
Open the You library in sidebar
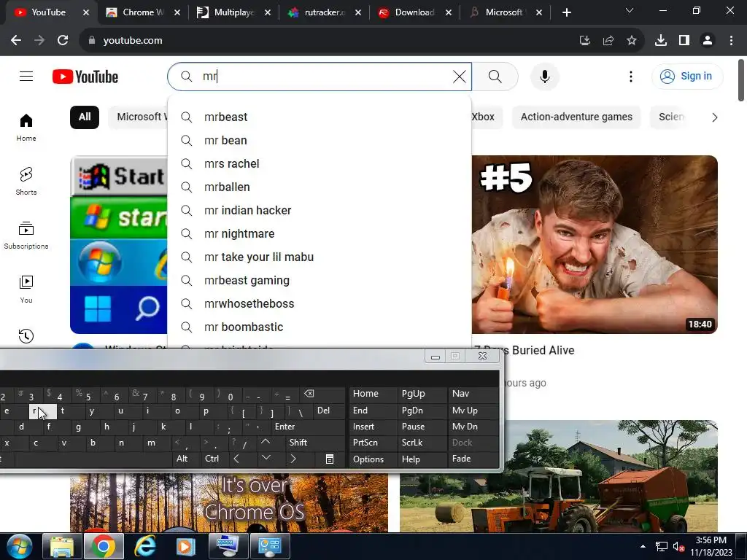coord(26,289)
